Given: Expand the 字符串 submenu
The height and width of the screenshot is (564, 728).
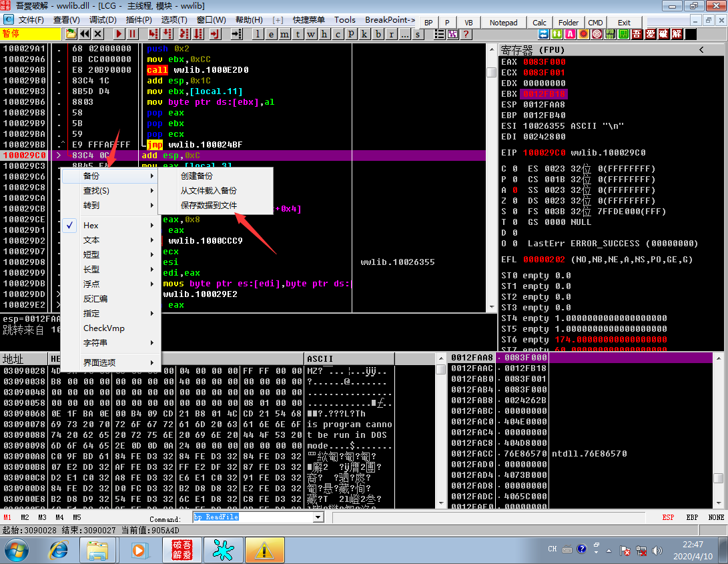Looking at the screenshot, I should point(111,343).
